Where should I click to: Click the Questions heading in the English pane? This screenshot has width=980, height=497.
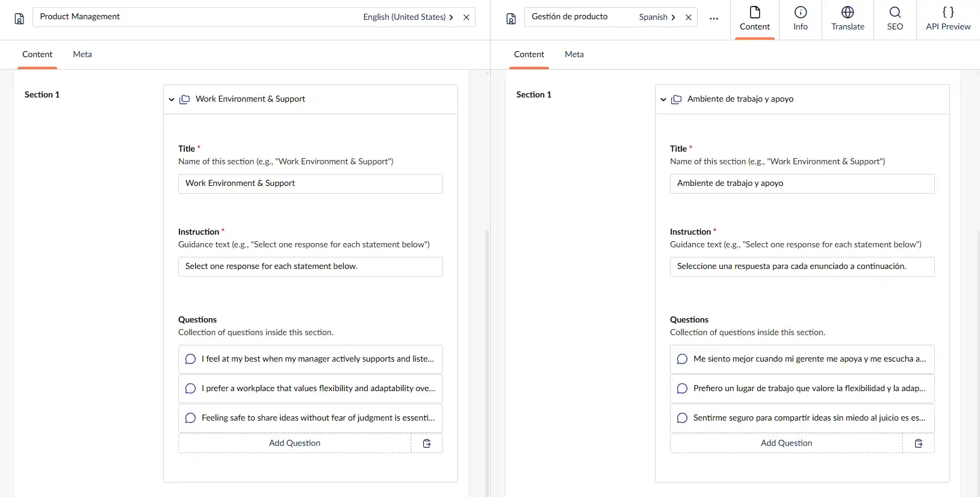tap(197, 320)
